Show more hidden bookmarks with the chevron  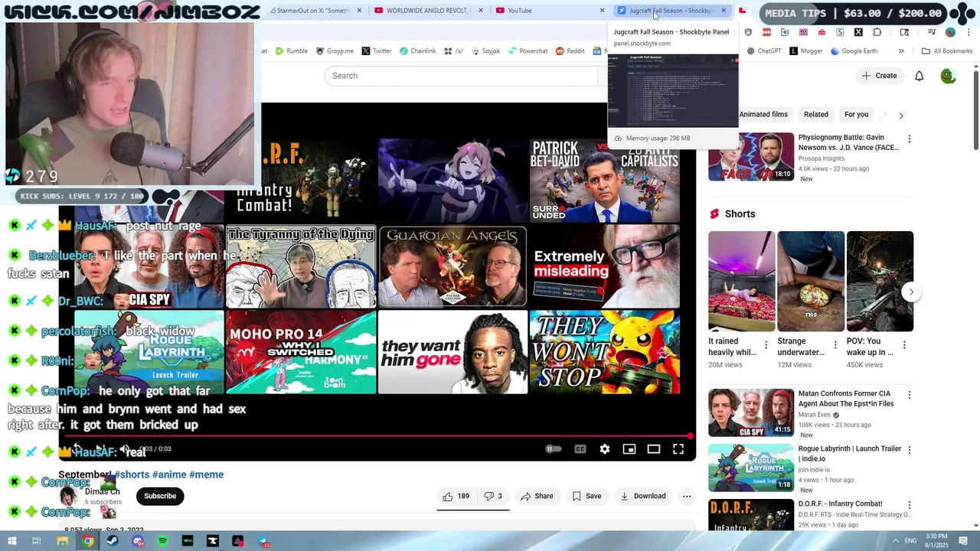click(901, 51)
